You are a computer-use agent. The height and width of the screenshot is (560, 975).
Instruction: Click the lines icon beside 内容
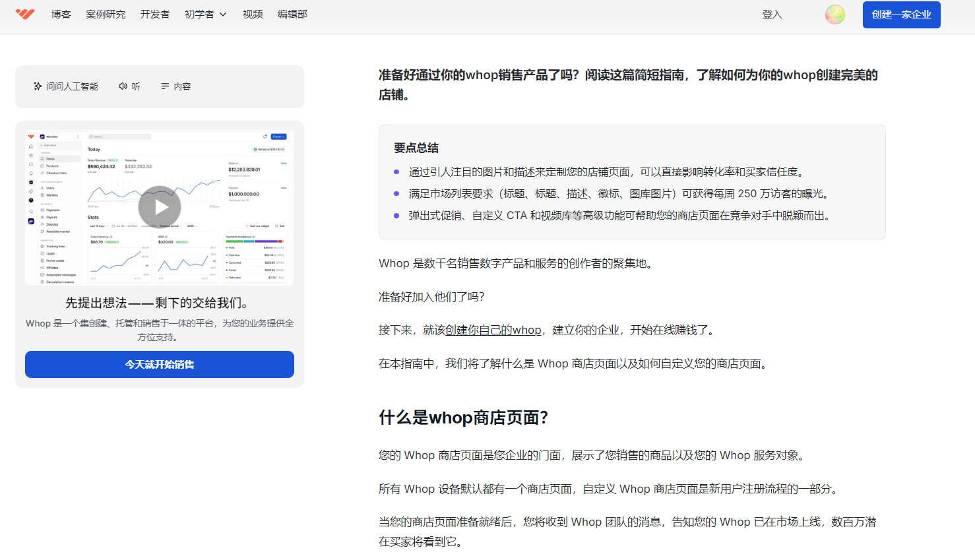[165, 86]
